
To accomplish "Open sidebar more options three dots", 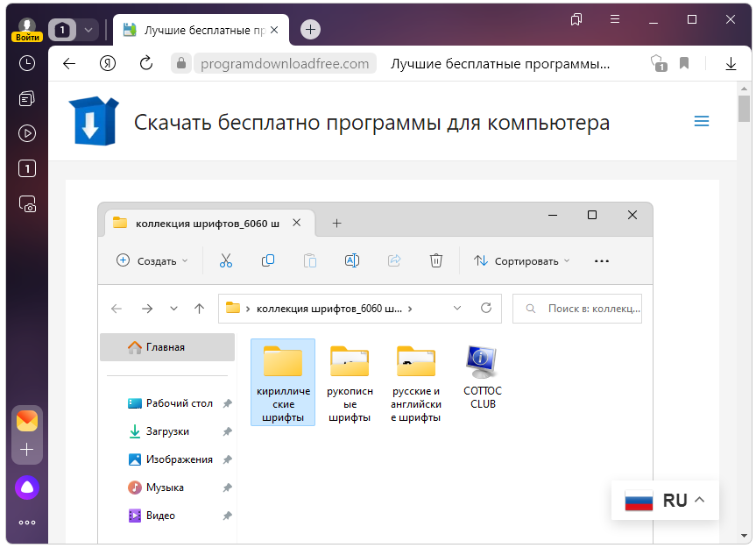I will 27,523.
